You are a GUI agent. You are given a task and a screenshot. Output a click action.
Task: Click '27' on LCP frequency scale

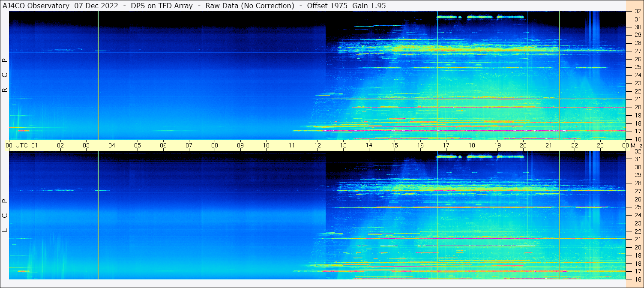coord(638,191)
